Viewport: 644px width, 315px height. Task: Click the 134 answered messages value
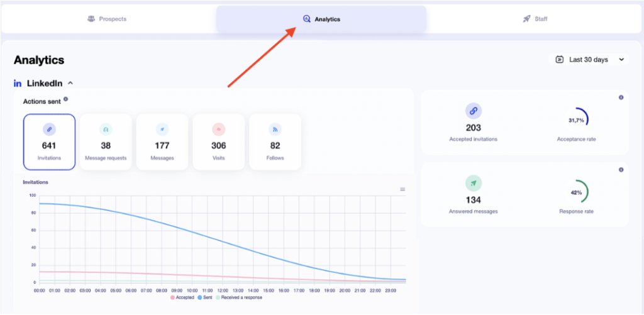pos(473,200)
